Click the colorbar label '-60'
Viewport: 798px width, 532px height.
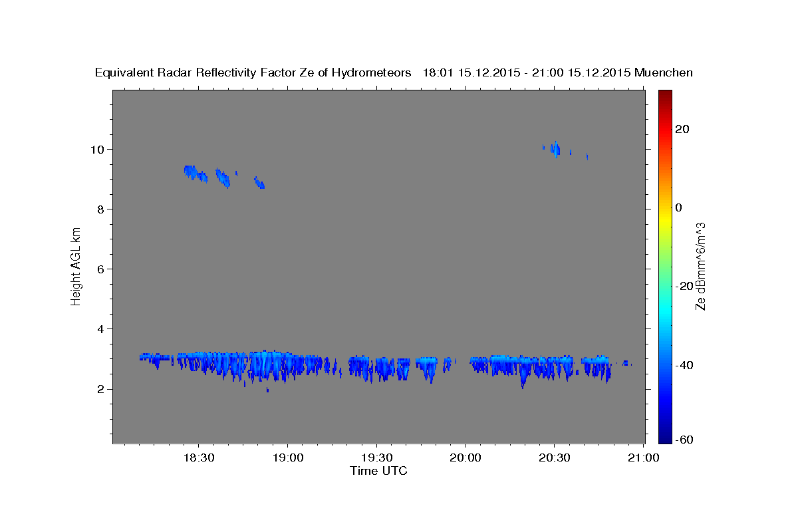(x=684, y=440)
